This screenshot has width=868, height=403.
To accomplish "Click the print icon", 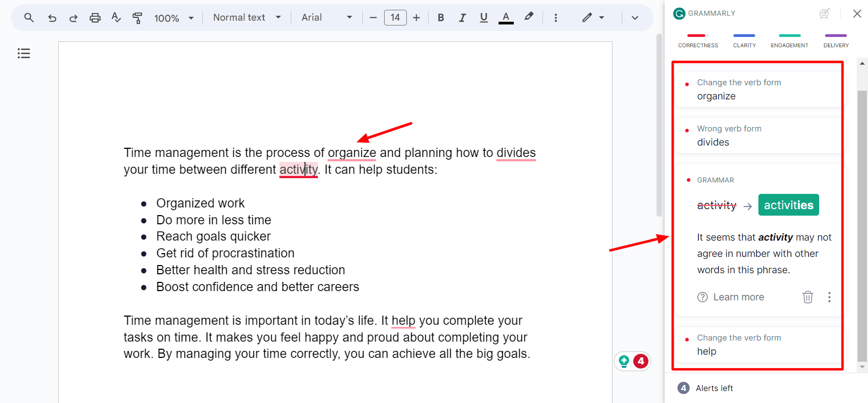I will point(95,18).
